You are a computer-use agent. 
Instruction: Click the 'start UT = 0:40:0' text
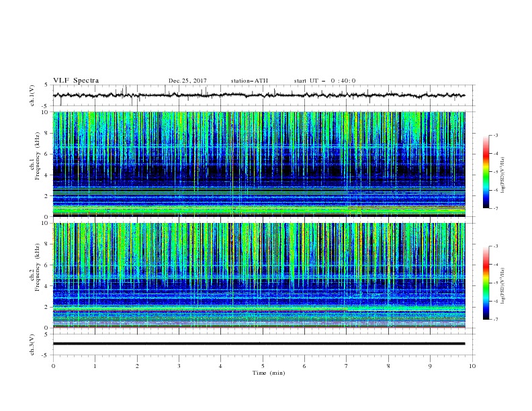(324, 81)
